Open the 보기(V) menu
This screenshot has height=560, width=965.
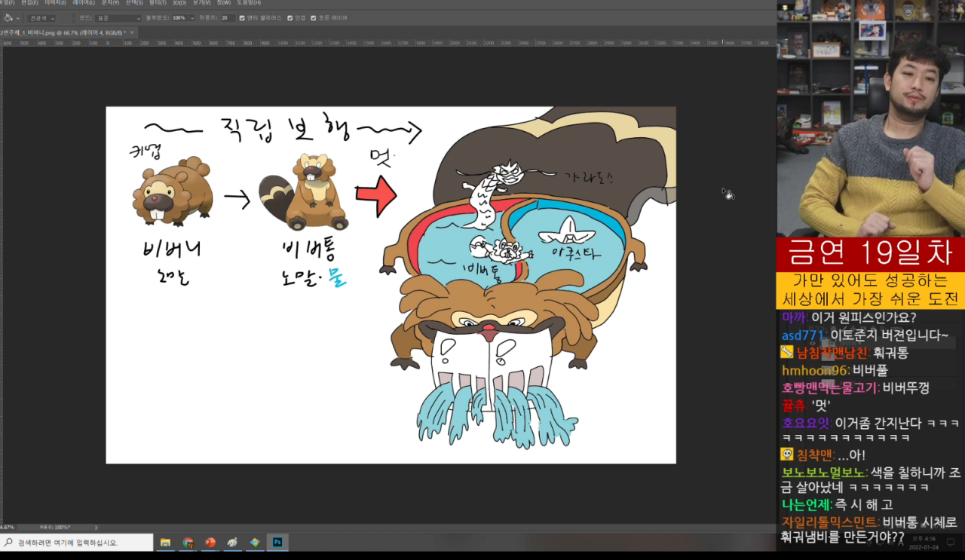pos(201,3)
